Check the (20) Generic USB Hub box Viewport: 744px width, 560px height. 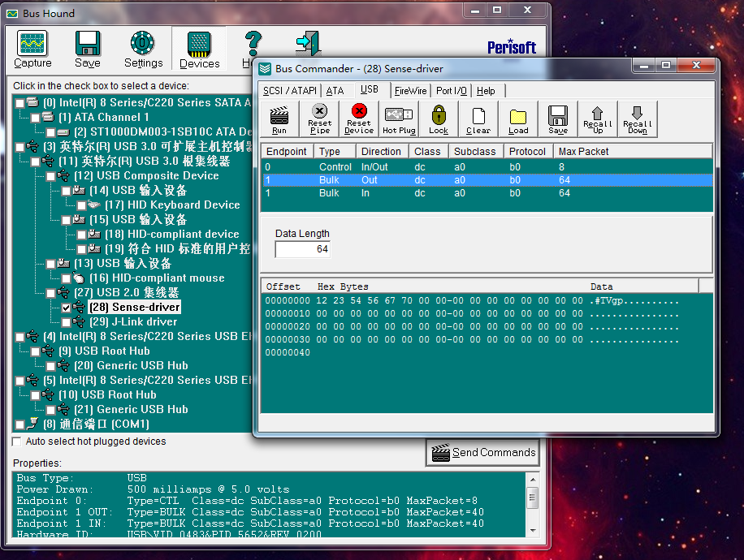pyautogui.click(x=51, y=366)
